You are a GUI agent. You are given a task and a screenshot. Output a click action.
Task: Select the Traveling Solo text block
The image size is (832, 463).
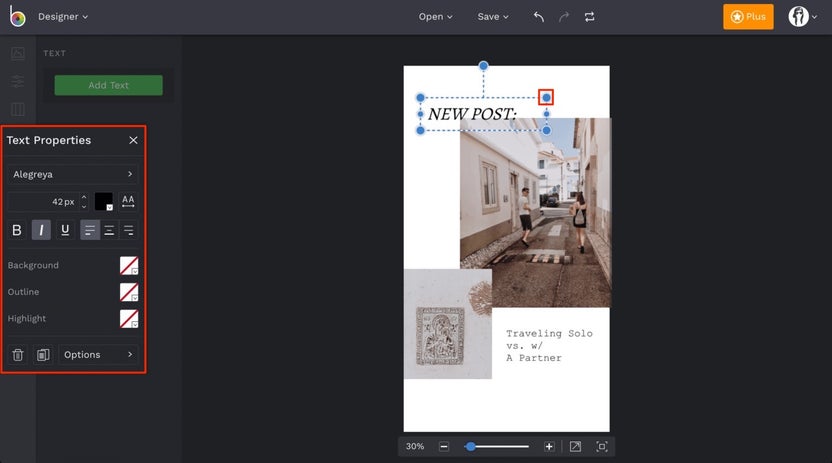click(549, 345)
